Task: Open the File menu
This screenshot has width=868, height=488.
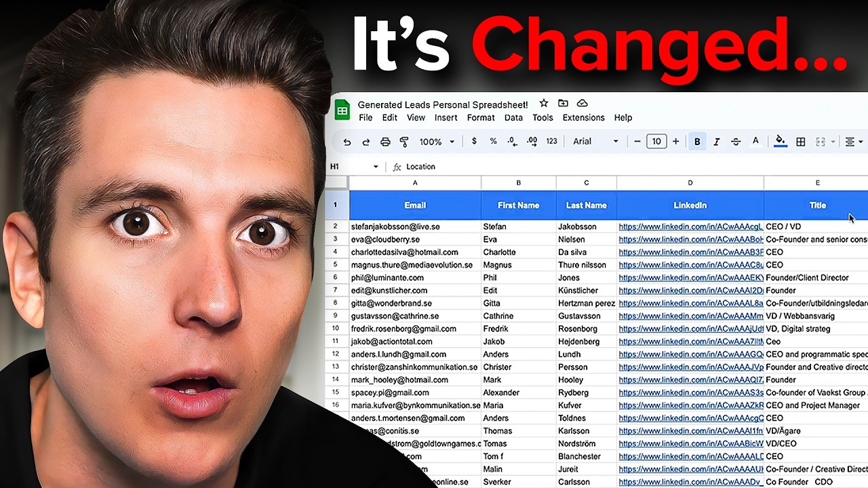Action: point(366,118)
